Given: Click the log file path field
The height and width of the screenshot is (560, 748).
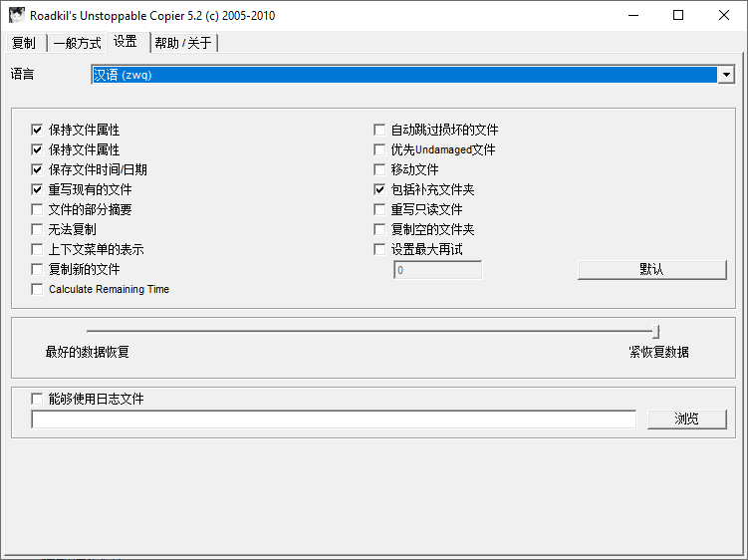Looking at the screenshot, I should [x=334, y=420].
